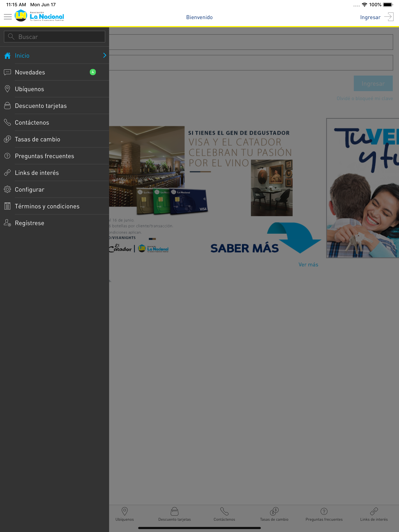
Task: Tap the Ubíquenos pin icon in bottom bar
Action: pyautogui.click(x=125, y=511)
